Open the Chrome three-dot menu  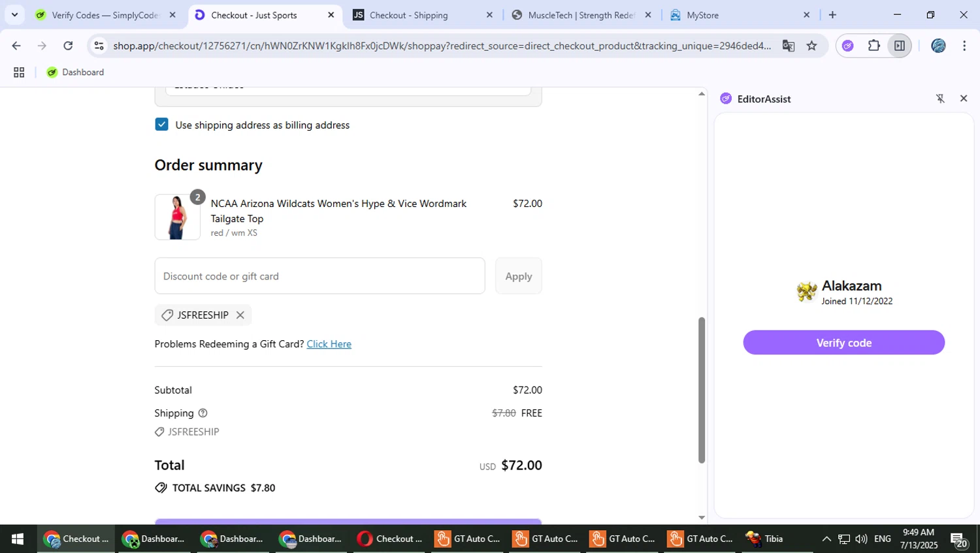(x=964, y=46)
